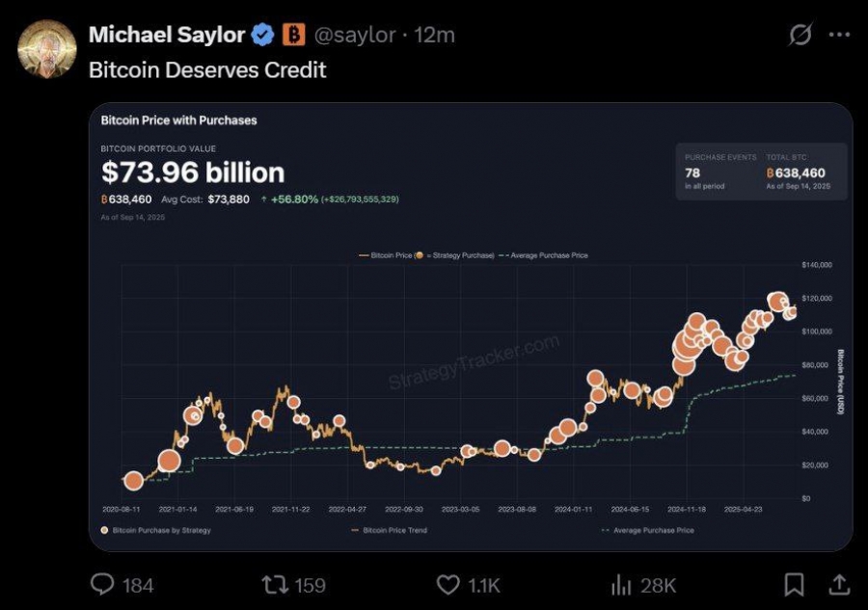Open the three-dot more options menu
The image size is (868, 610).
[838, 35]
